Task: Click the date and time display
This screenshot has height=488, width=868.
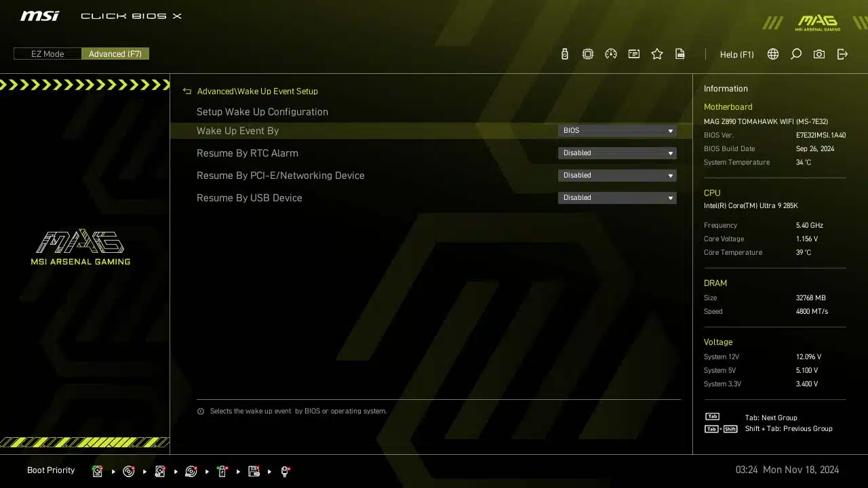Action: tap(787, 470)
